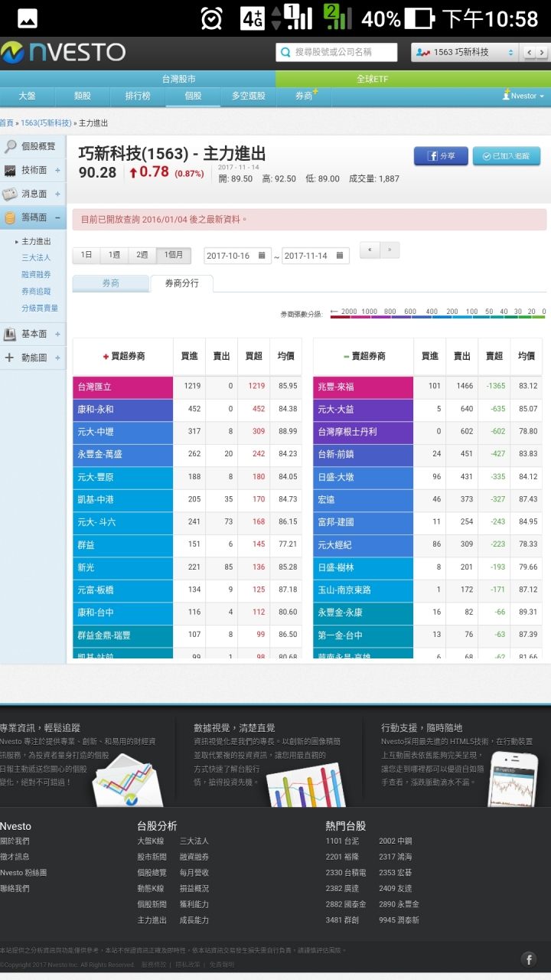Click the 康和-永和 broker row
The image size is (551, 980).
tap(187, 409)
